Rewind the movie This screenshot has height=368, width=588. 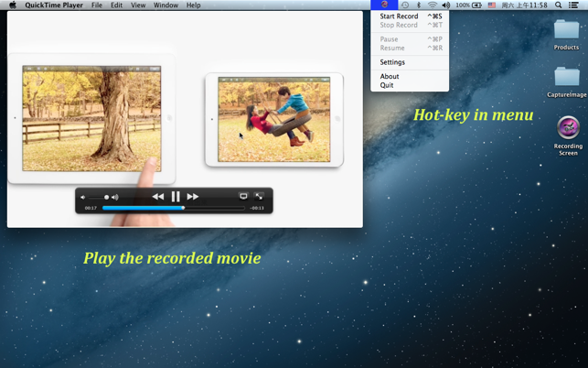point(158,197)
